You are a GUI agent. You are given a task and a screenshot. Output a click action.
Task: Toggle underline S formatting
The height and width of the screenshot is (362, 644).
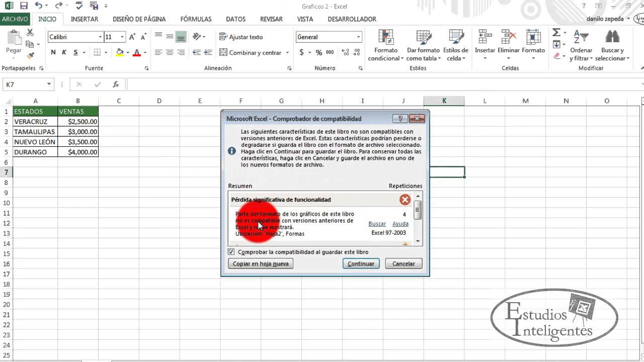[x=75, y=52]
